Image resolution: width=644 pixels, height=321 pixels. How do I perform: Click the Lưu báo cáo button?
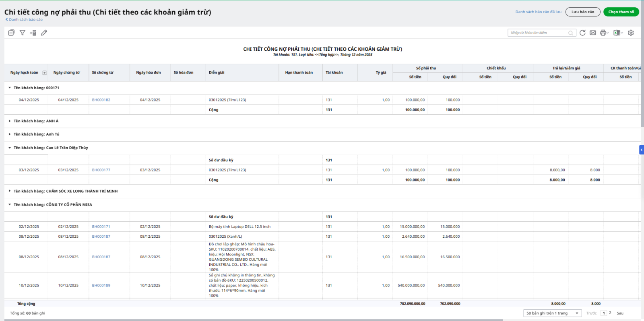[x=582, y=12]
